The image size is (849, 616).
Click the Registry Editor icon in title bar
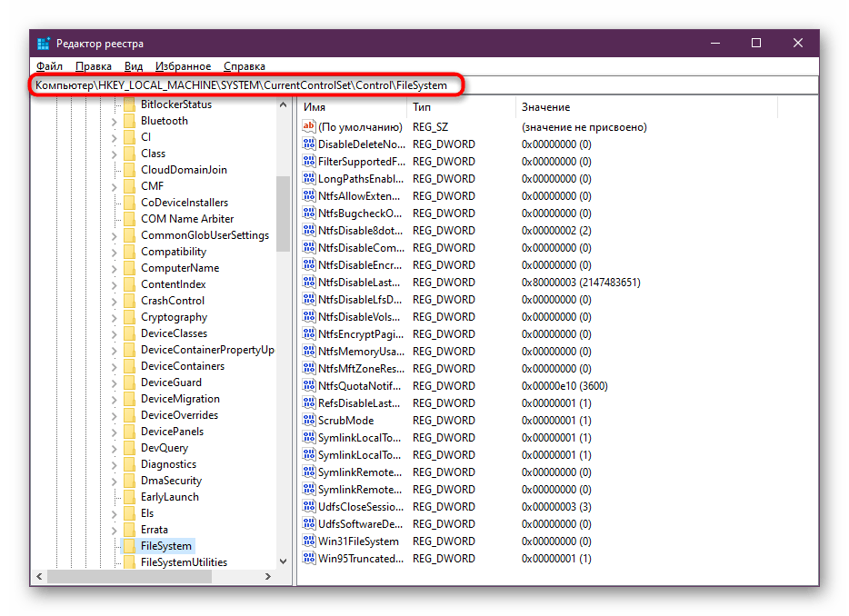click(44, 44)
